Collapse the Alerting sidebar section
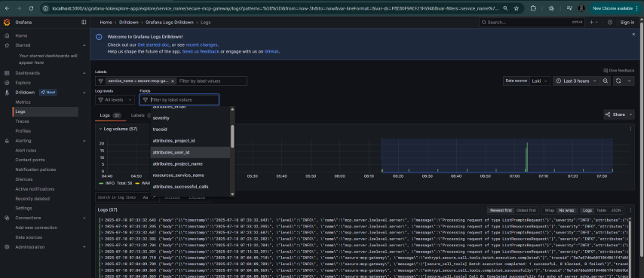The image size is (644, 278). tap(84, 141)
